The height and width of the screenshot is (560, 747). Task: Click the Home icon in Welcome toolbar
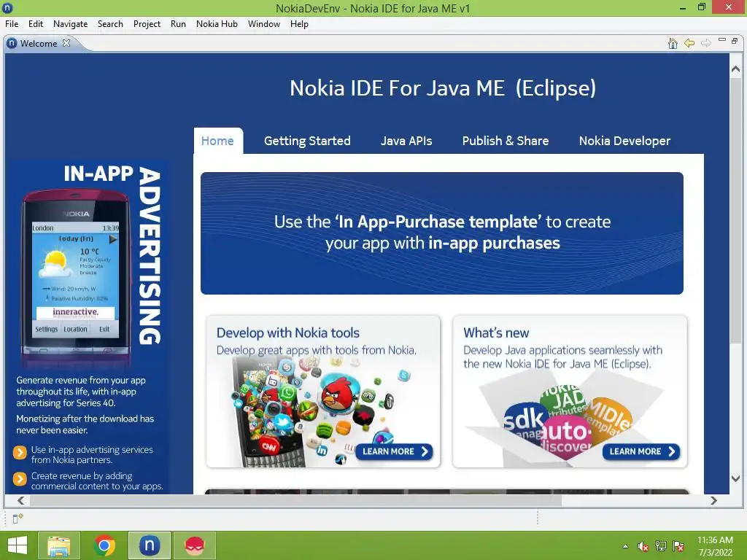click(x=673, y=43)
